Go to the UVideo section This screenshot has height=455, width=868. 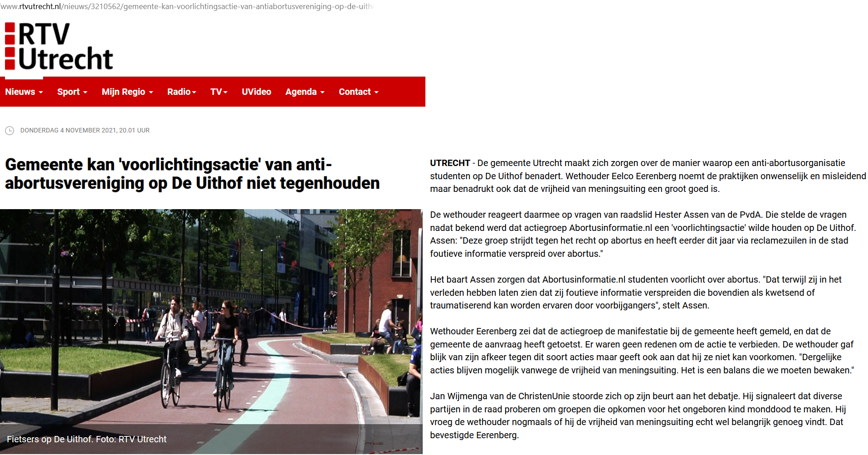pos(256,92)
